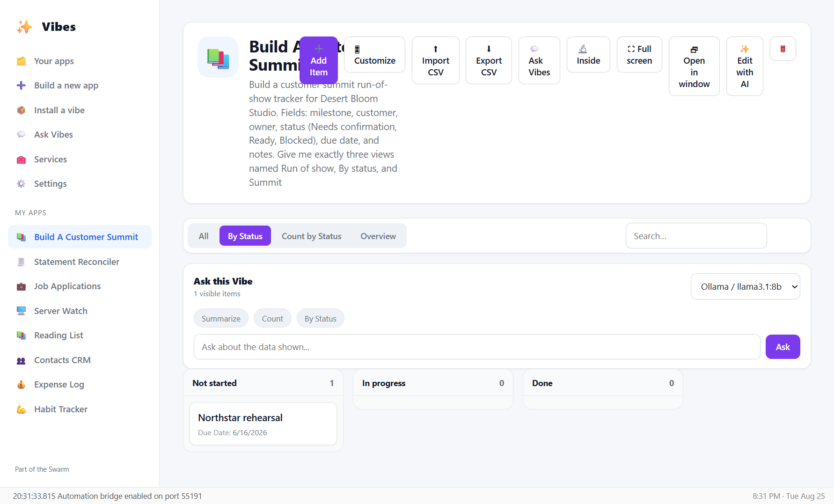This screenshot has width=834, height=504.
Task: Enter Full screen mode
Action: [x=640, y=55]
